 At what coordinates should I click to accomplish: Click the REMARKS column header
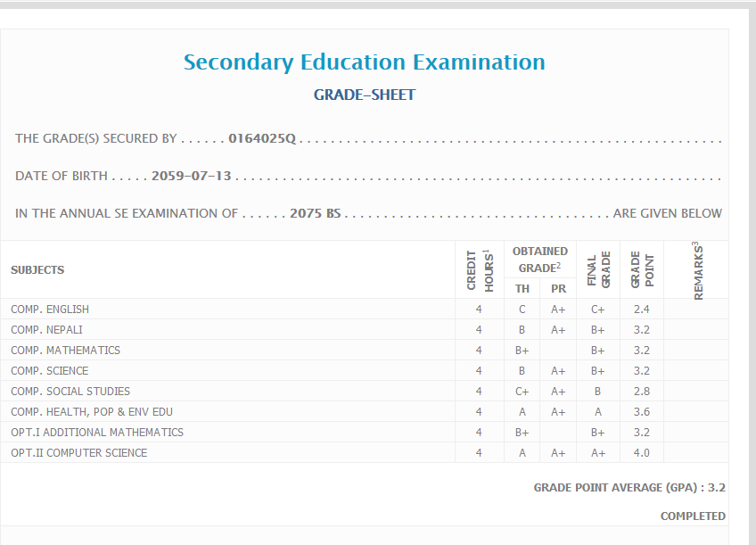[697, 269]
